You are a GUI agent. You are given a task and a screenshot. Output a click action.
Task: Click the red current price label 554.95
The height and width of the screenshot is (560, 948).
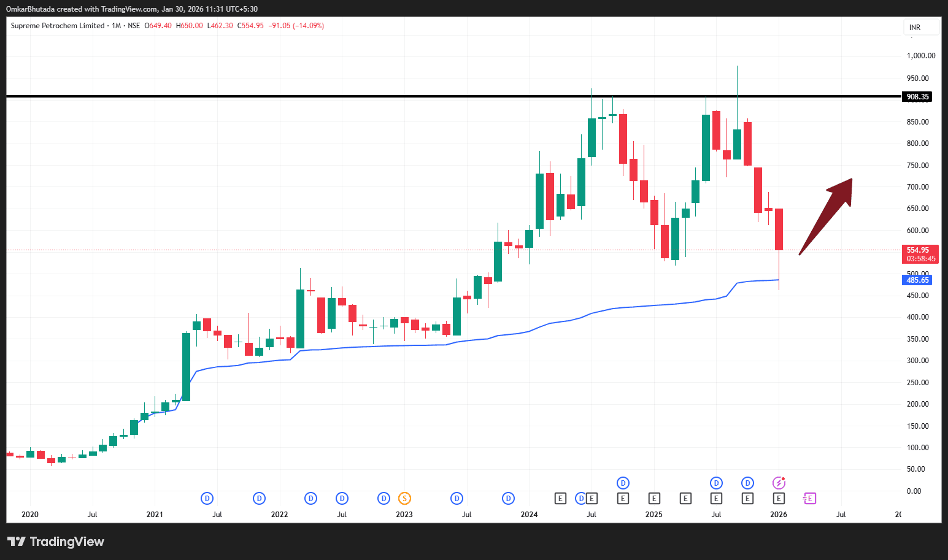(x=918, y=250)
